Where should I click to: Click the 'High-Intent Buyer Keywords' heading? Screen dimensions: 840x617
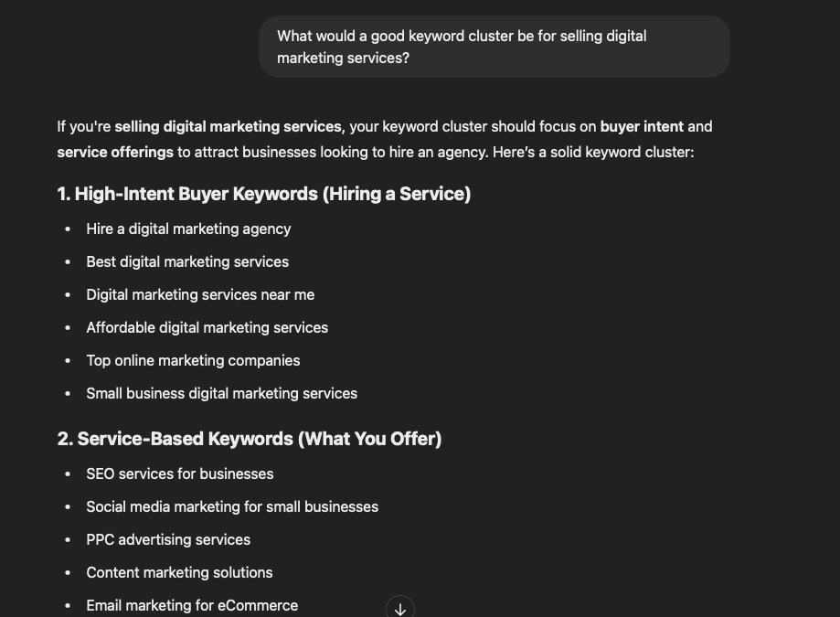[x=263, y=194]
